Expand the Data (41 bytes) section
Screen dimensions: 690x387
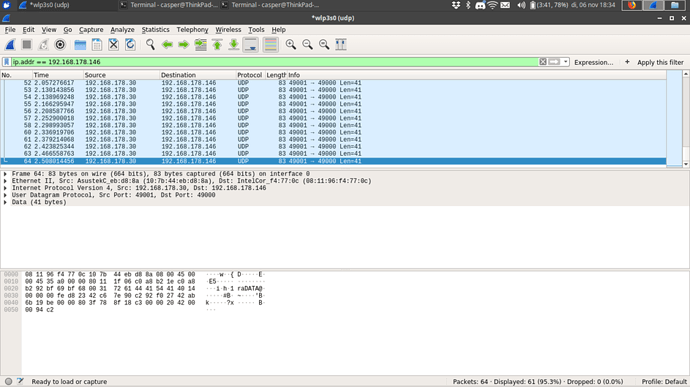click(x=5, y=202)
